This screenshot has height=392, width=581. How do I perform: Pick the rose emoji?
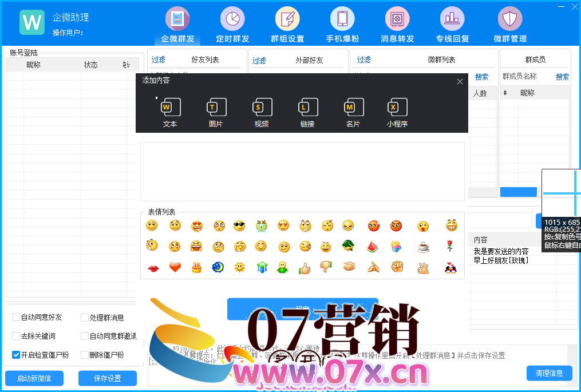450,246
